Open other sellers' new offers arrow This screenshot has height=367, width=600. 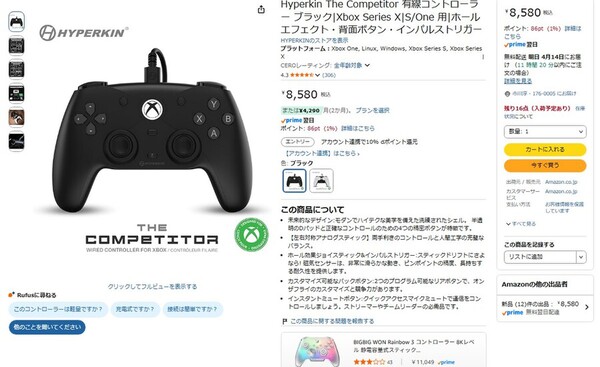587,307
